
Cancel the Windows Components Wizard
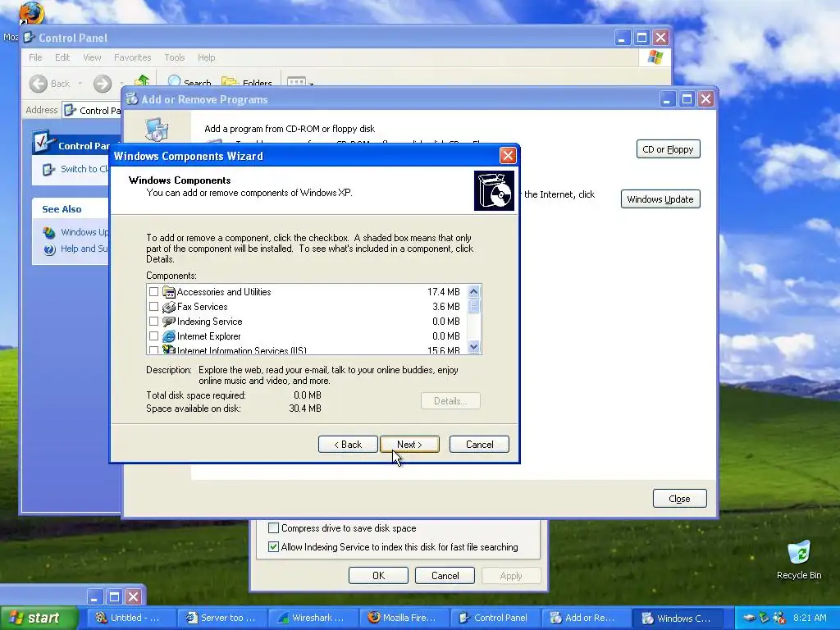tap(479, 444)
